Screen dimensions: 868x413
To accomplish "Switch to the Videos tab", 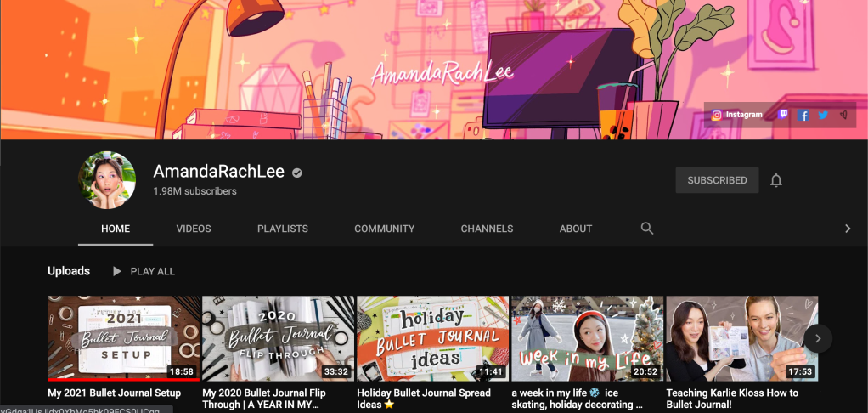I will (194, 229).
